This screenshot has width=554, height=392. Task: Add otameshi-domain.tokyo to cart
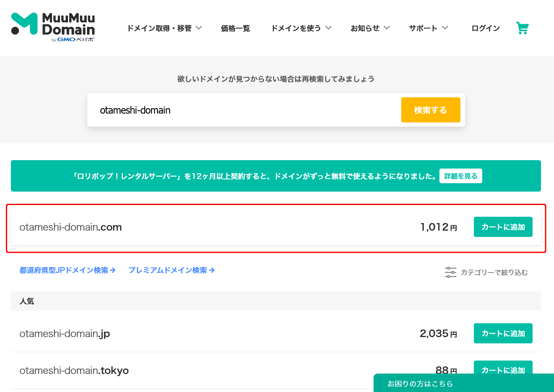pyautogui.click(x=503, y=368)
